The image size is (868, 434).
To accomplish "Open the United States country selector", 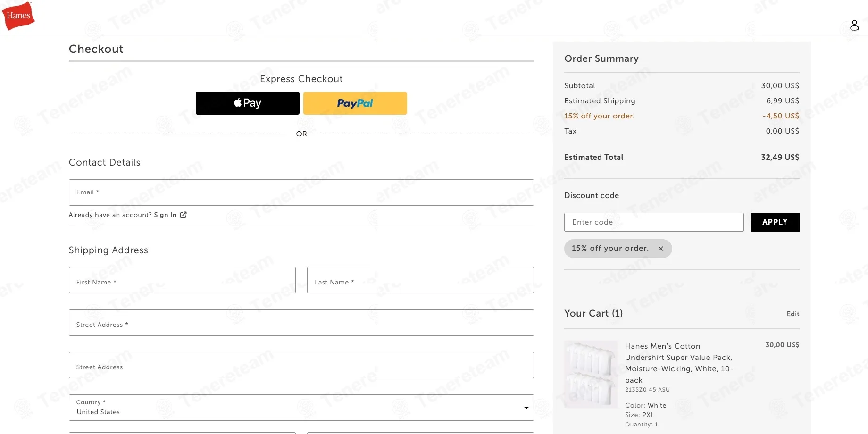I will (301, 408).
